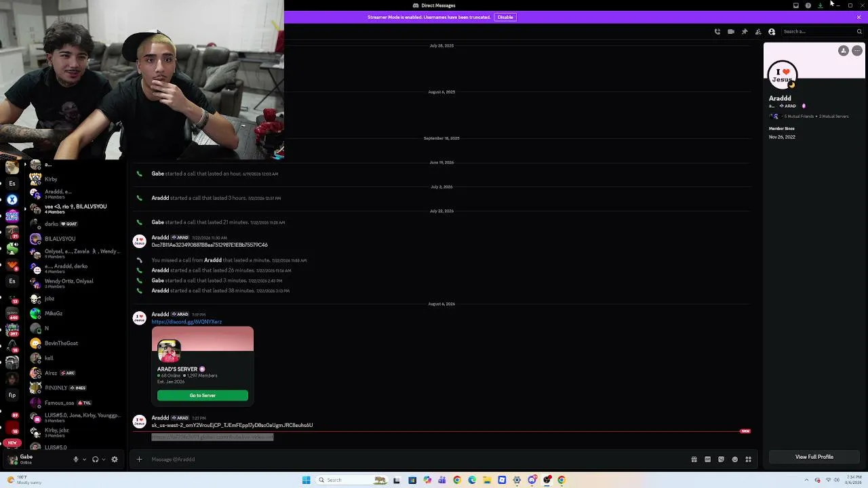The width and height of the screenshot is (868, 488).
Task: Open File Explorer from the taskbar
Action: coord(487,480)
